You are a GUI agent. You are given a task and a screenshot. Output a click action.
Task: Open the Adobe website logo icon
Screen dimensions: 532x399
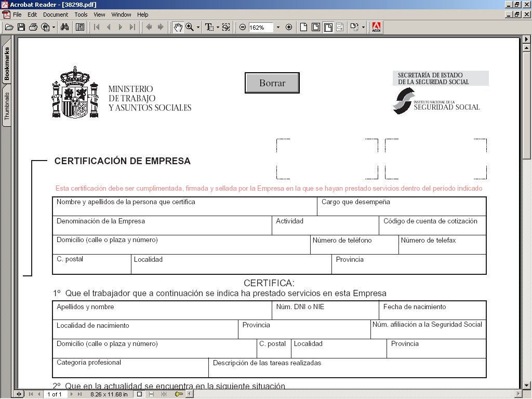[x=376, y=27]
